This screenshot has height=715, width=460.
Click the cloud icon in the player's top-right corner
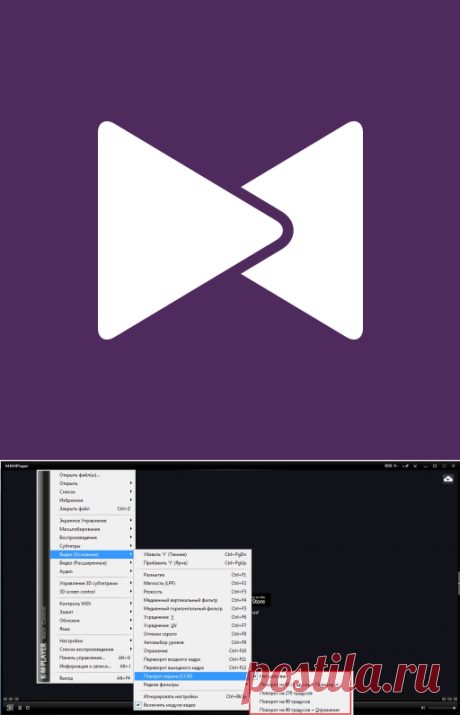click(448, 479)
